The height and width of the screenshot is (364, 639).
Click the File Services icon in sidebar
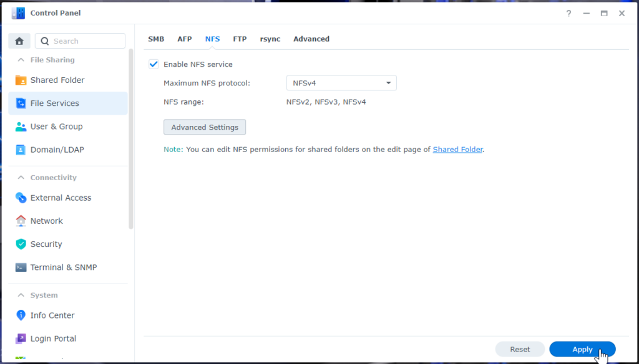click(21, 103)
